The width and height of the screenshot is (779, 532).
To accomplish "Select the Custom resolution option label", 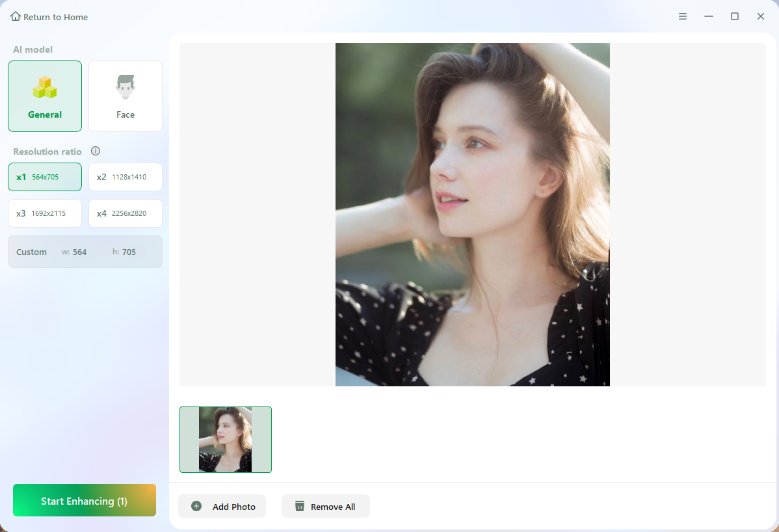I will tap(31, 252).
